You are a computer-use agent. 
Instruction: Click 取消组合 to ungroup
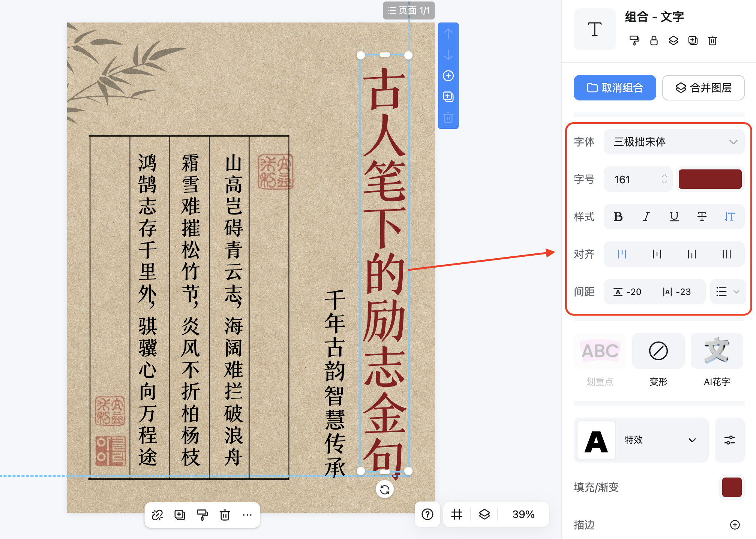(615, 87)
